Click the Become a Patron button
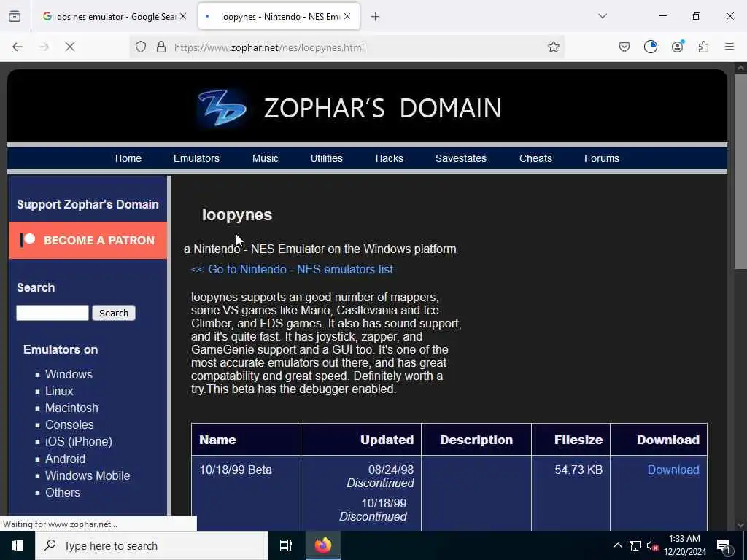The width and height of the screenshot is (747, 560). (x=88, y=240)
